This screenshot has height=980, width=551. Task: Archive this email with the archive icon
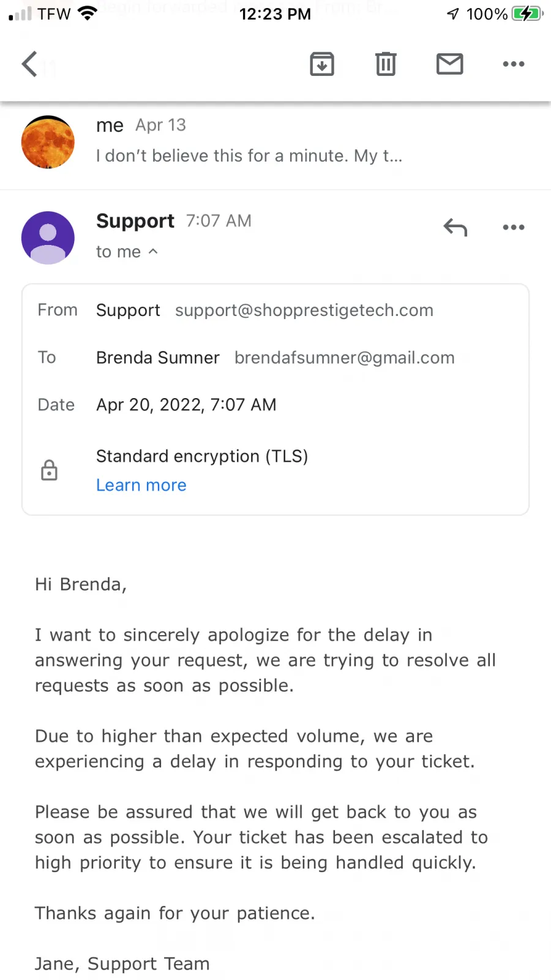(322, 64)
